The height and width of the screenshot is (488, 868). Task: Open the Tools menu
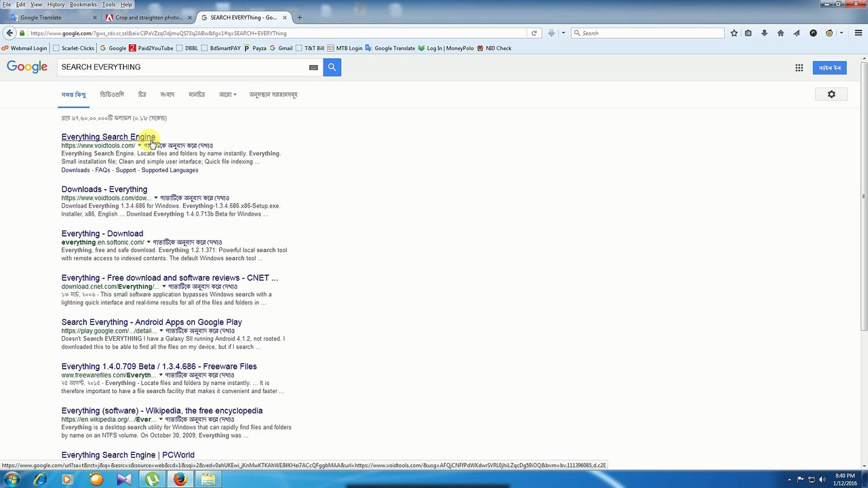coord(107,5)
